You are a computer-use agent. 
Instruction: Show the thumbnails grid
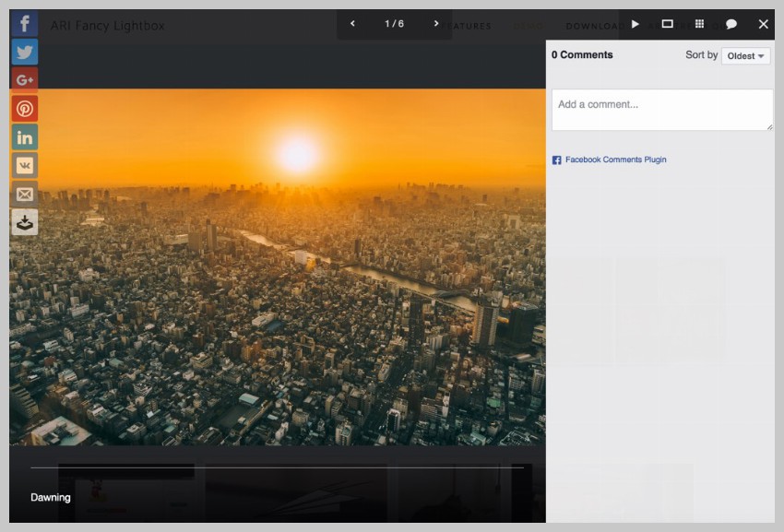699,24
